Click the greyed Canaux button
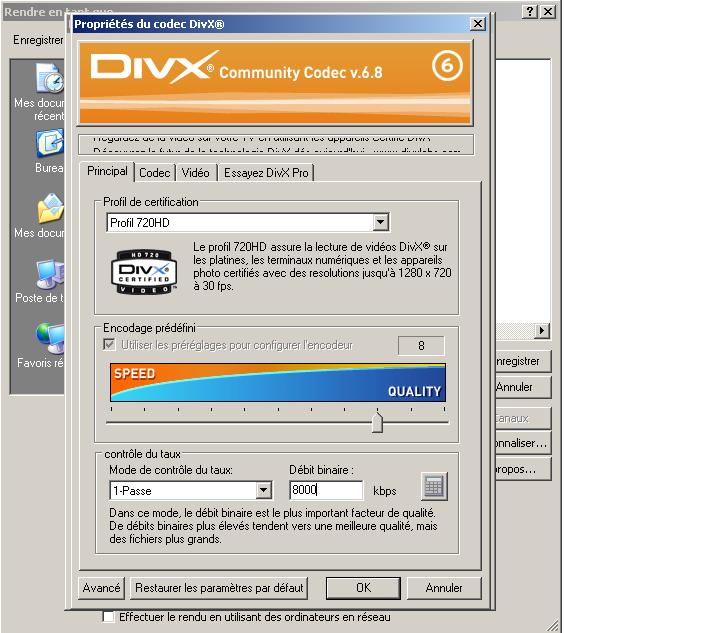The height and width of the screenshot is (633, 720). tap(523, 418)
